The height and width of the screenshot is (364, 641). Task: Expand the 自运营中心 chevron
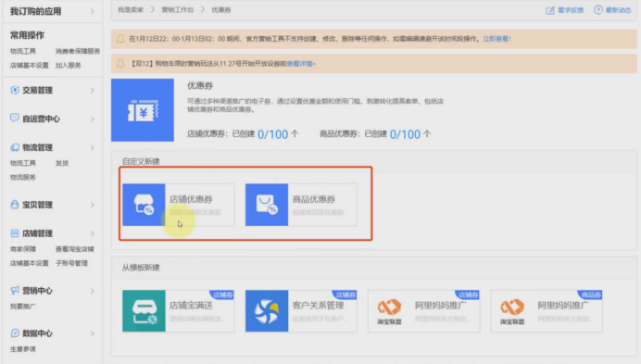click(92, 119)
